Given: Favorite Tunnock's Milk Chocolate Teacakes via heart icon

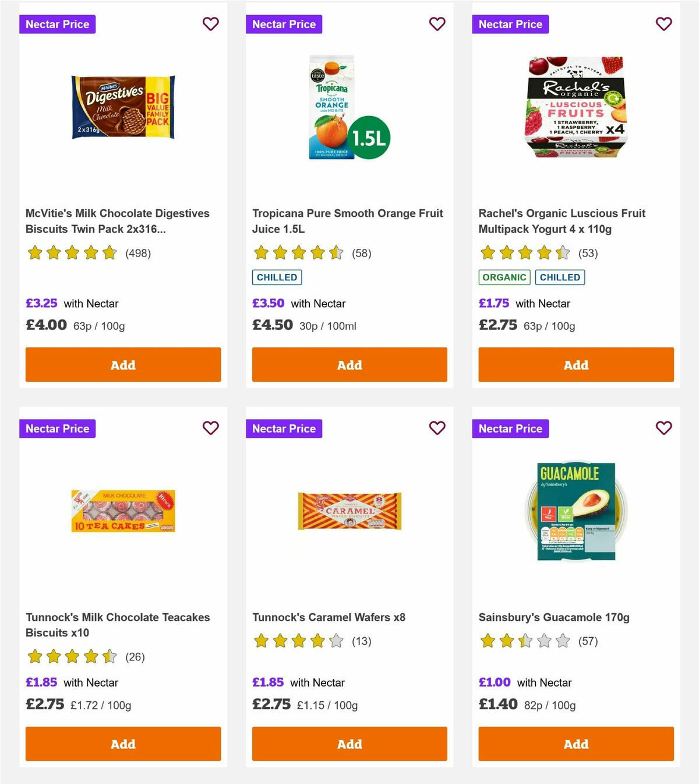Looking at the screenshot, I should click(210, 428).
